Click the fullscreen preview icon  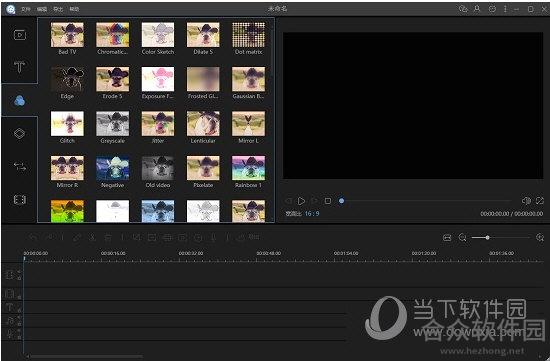click(x=539, y=201)
